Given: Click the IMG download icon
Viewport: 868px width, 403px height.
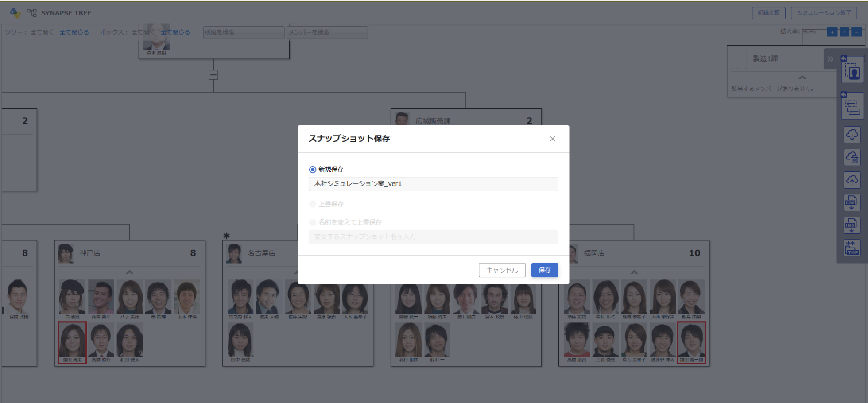Looking at the screenshot, I should [852, 225].
